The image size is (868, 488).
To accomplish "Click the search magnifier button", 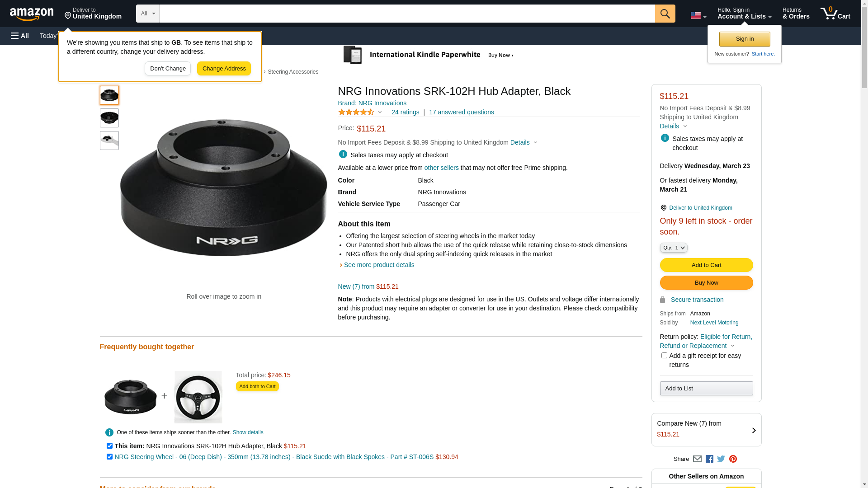I will coord(665,14).
